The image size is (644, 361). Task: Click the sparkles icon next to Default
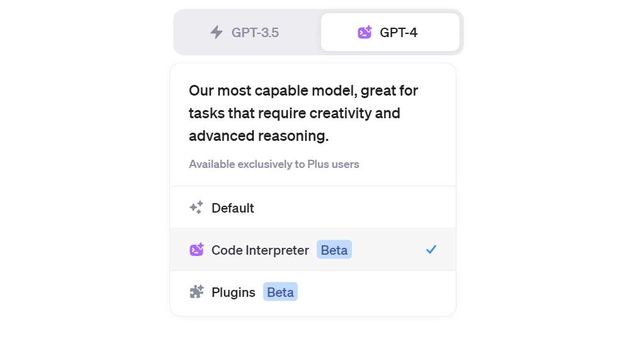click(196, 208)
